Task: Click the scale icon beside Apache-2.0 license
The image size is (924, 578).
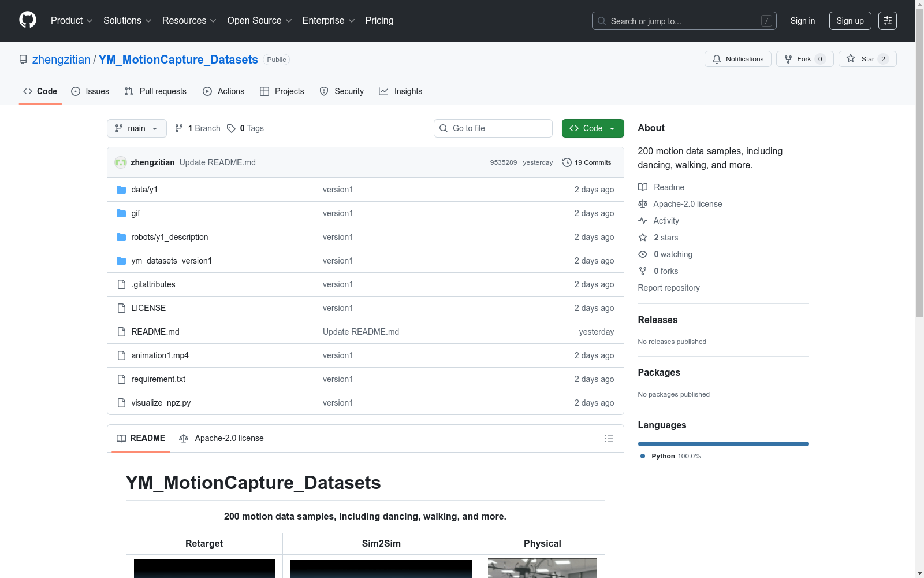Action: point(643,204)
